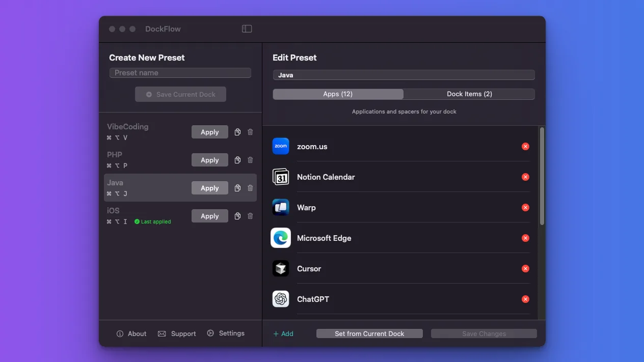Click the Notion Calendar label

326,177
